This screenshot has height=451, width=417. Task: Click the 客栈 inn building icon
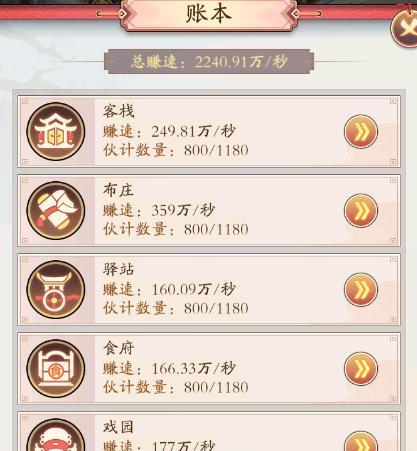[x=56, y=131]
